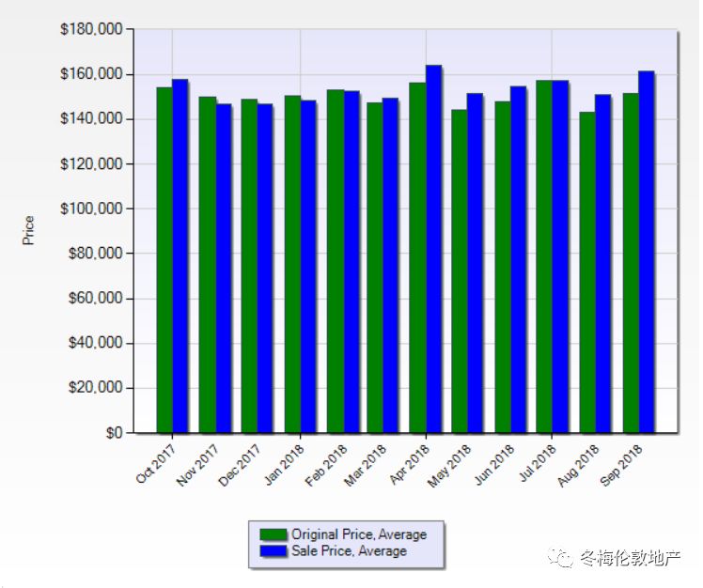Select the blue Dec 2017 sale price bar

click(x=265, y=269)
